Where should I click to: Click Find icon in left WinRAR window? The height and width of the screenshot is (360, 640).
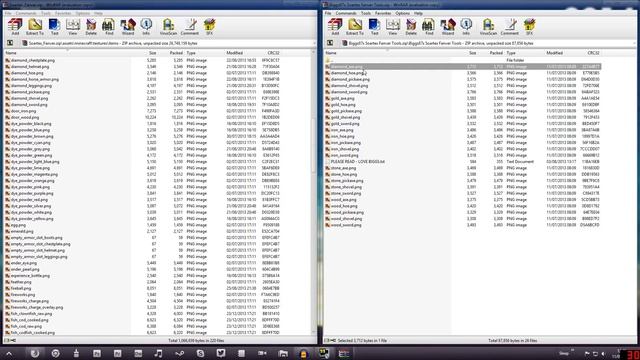tap(109, 27)
